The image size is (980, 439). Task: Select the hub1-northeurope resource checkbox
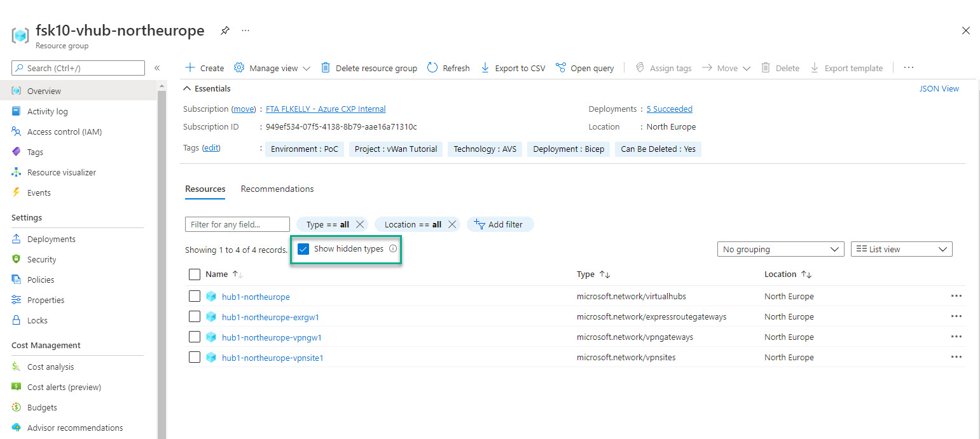pyautogui.click(x=195, y=296)
